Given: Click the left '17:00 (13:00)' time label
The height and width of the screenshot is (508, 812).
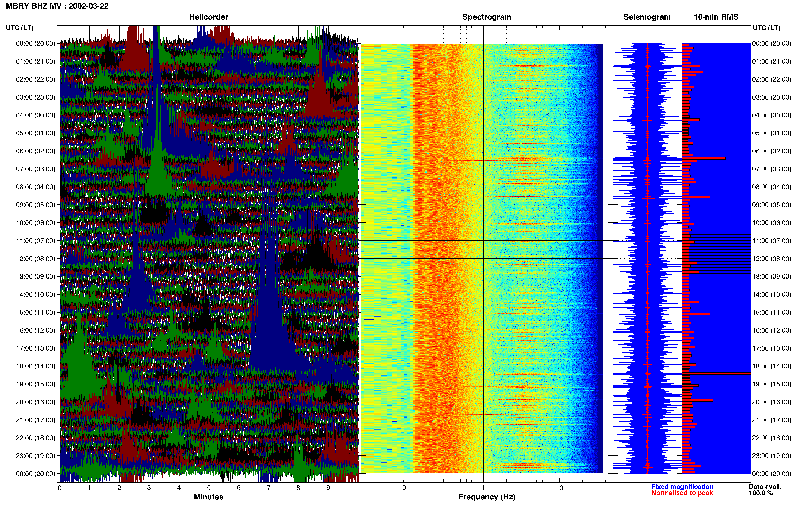Looking at the screenshot, I should tap(36, 348).
